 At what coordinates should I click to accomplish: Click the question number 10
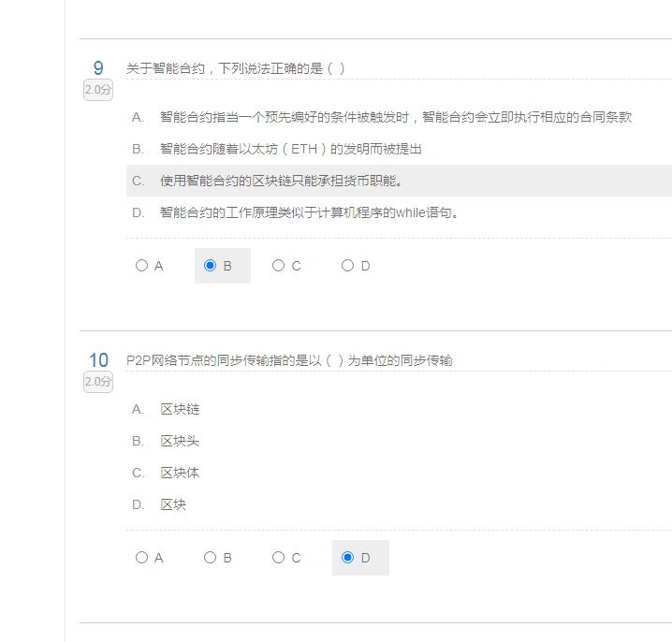pyautogui.click(x=98, y=360)
